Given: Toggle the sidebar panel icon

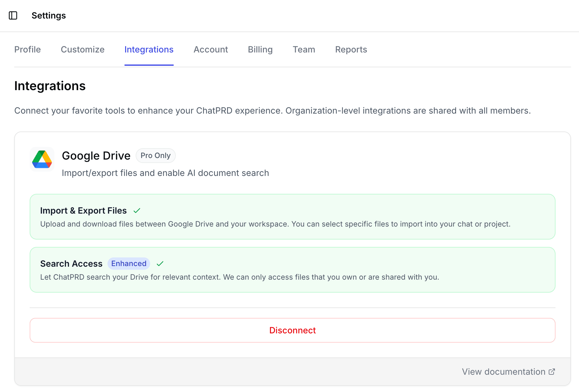Looking at the screenshot, I should point(13,15).
